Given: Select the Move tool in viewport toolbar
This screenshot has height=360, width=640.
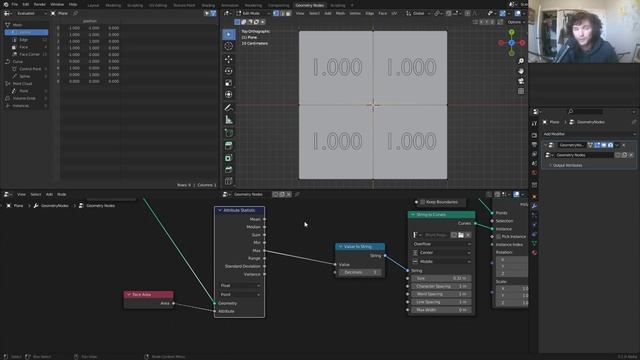Looking at the screenshot, I should pyautogui.click(x=229, y=59).
